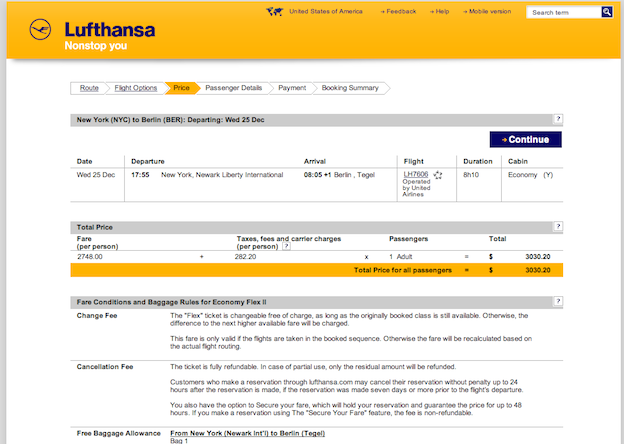Click Free Baggage Allowance label

coord(119,433)
